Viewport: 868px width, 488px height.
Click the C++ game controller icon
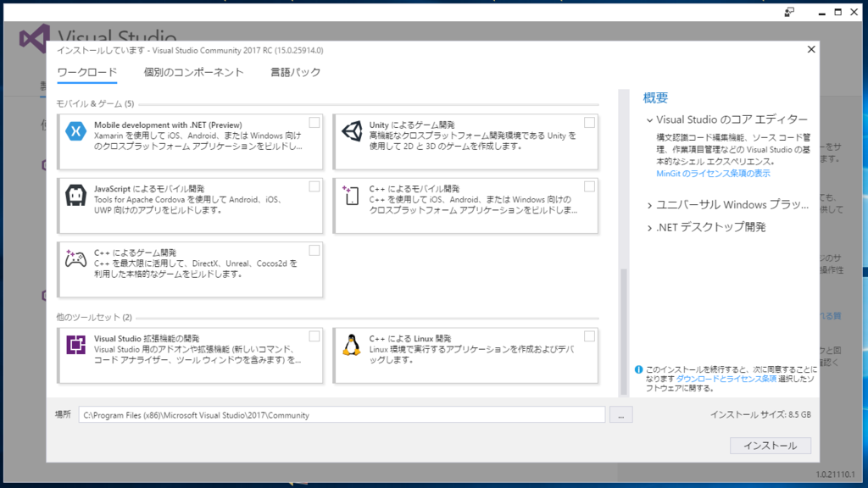(75, 259)
